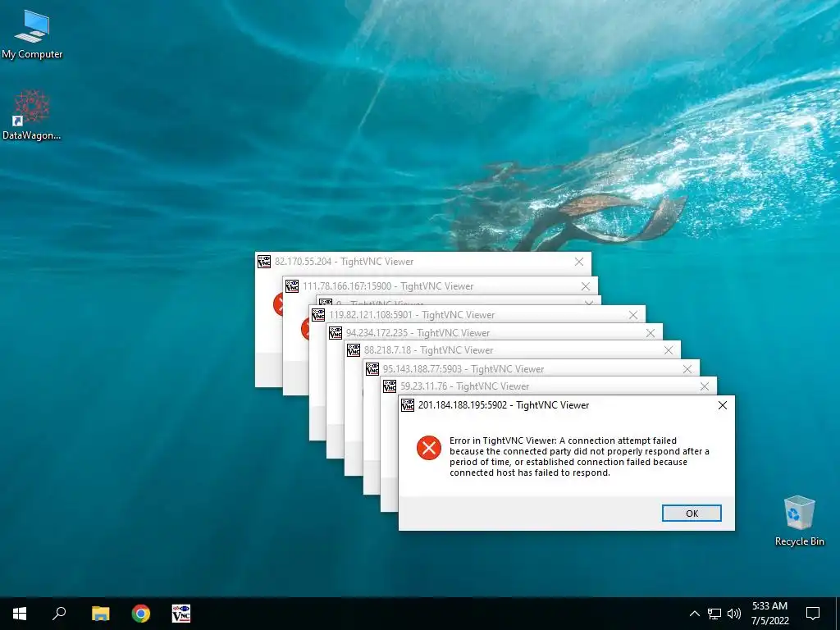Open the 5:33 AM clock and date
The image size is (840, 630).
point(769,614)
